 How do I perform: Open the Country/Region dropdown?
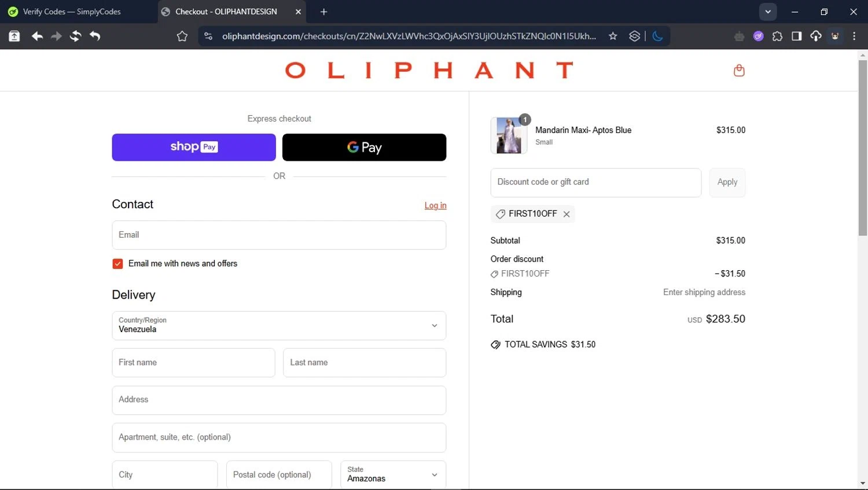tap(279, 326)
